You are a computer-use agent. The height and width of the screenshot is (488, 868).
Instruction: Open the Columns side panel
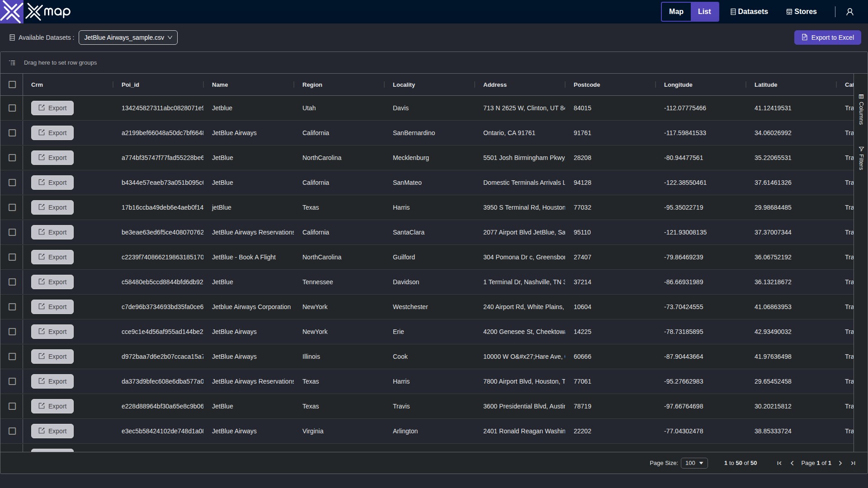(862, 110)
